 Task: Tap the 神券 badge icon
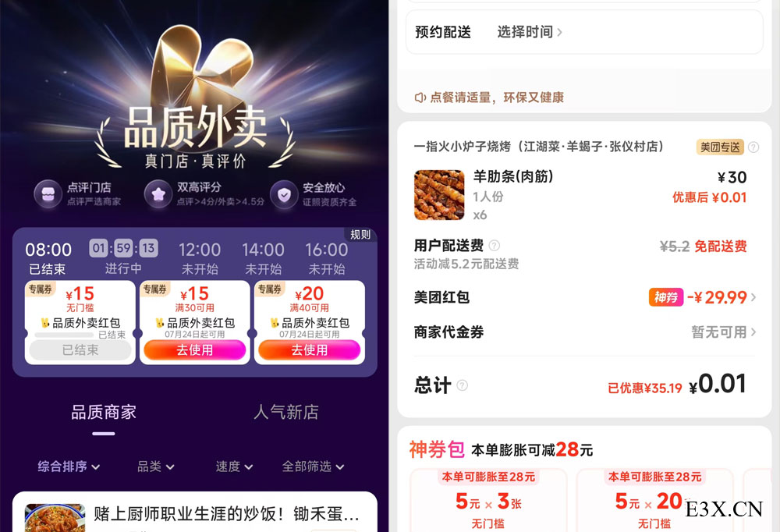(666, 297)
